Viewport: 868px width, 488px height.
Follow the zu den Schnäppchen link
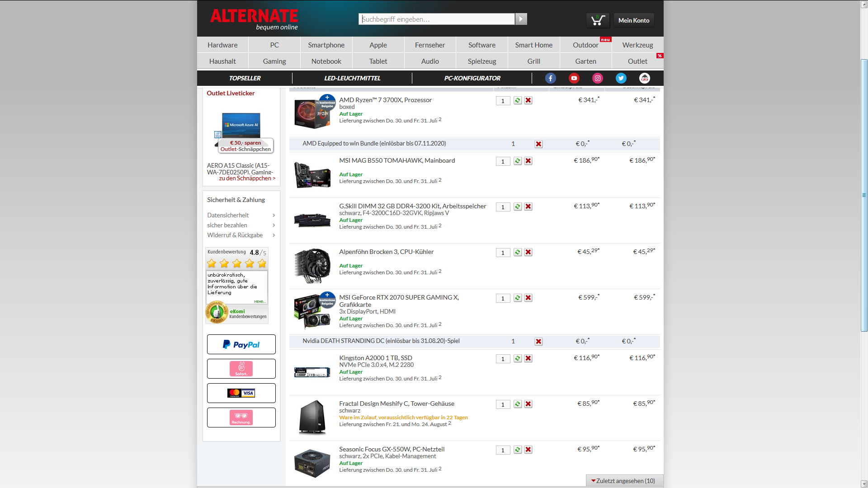[247, 178]
